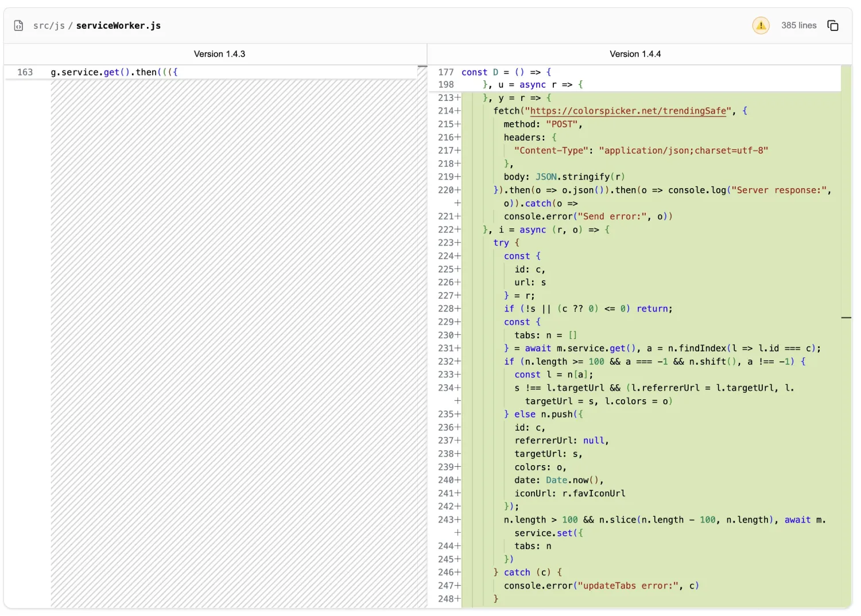Click the 'targetUrl: s,' line
Image resolution: width=861 pixels, height=616 pixels.
point(548,454)
